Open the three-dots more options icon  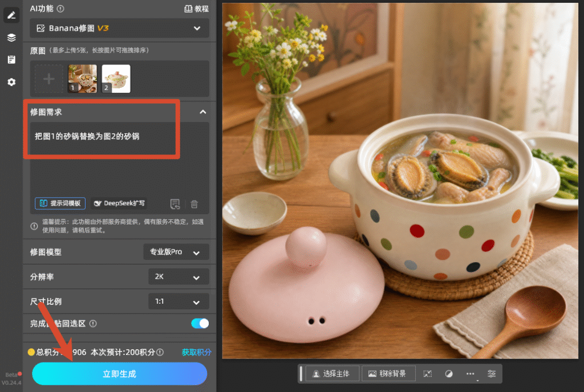point(471,374)
